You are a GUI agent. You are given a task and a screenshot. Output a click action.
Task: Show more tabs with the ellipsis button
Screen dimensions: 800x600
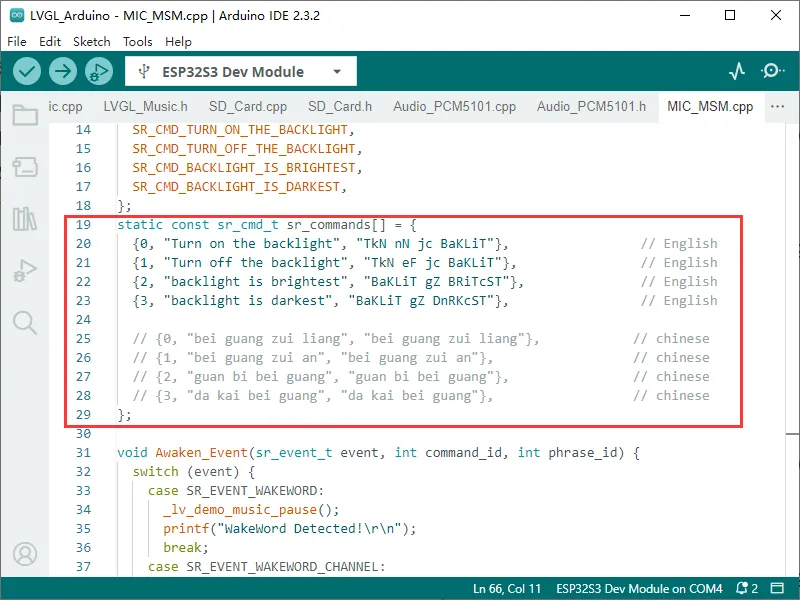tap(777, 107)
